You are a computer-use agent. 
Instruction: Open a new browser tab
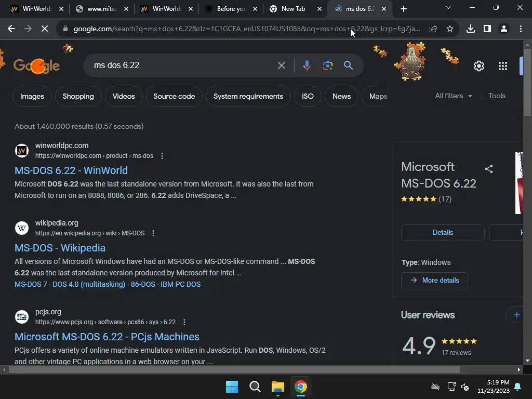coord(403,9)
